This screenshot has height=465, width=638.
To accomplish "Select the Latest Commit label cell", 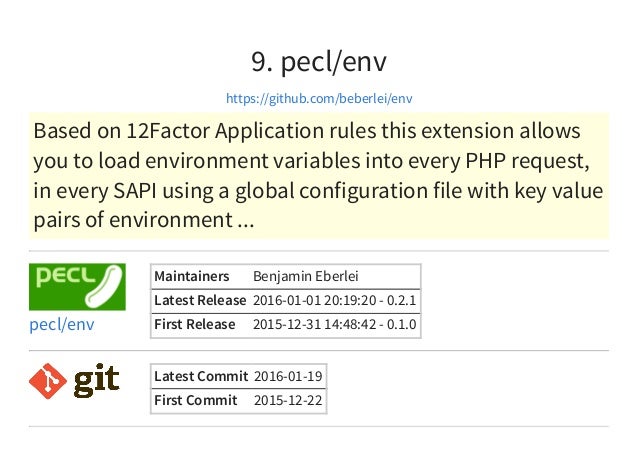I will click(x=201, y=376).
